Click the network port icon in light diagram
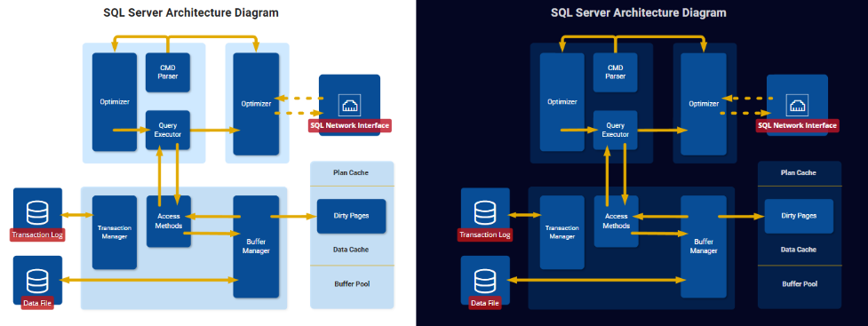The image size is (868, 326). tap(349, 104)
